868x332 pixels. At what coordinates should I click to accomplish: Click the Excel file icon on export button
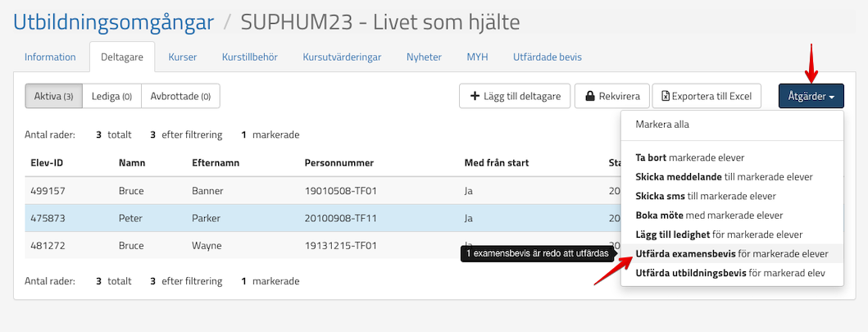(x=666, y=96)
